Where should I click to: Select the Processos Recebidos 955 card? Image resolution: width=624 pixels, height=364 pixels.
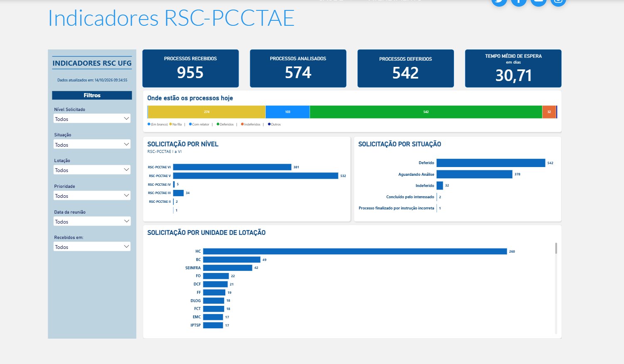(190, 69)
